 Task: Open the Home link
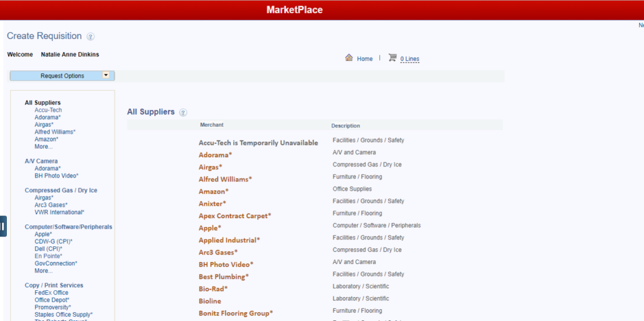[365, 58]
